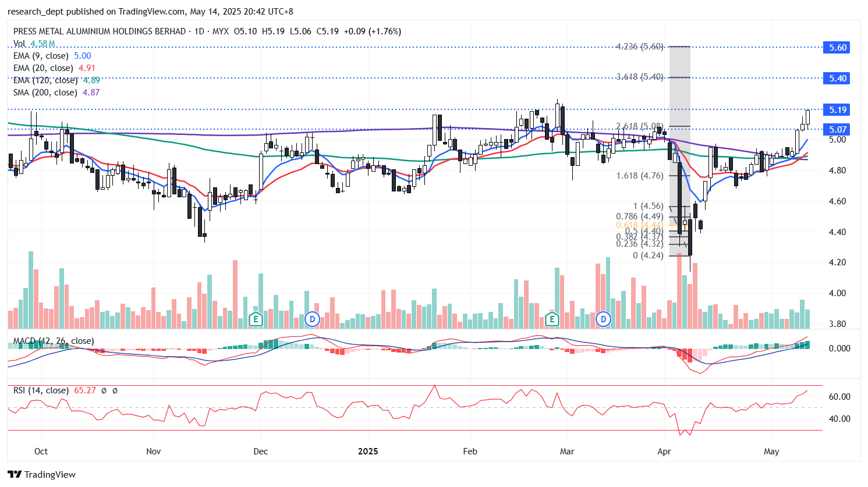This screenshot has height=487, width=868.
Task: Click the earnings E marker near December
Action: coord(255,319)
